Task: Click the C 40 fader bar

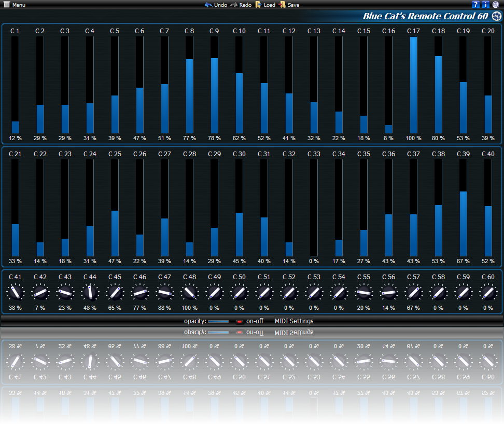Action: (488, 208)
